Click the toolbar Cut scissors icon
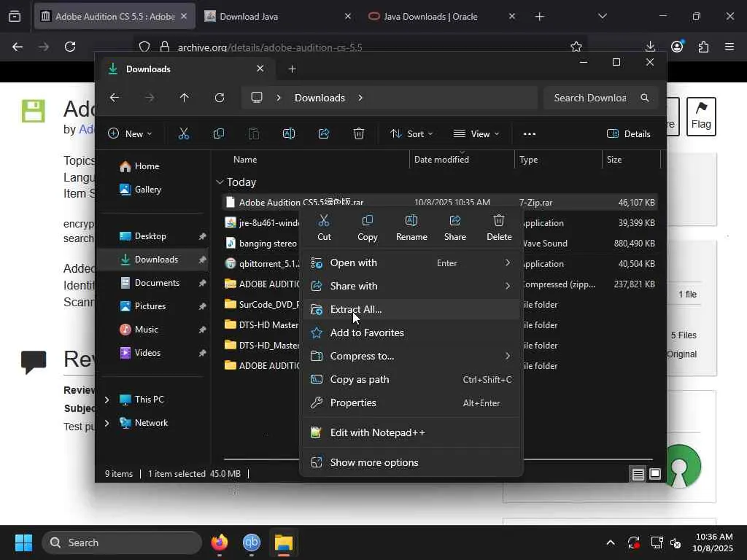Image resolution: width=747 pixels, height=560 pixels. pyautogui.click(x=183, y=134)
